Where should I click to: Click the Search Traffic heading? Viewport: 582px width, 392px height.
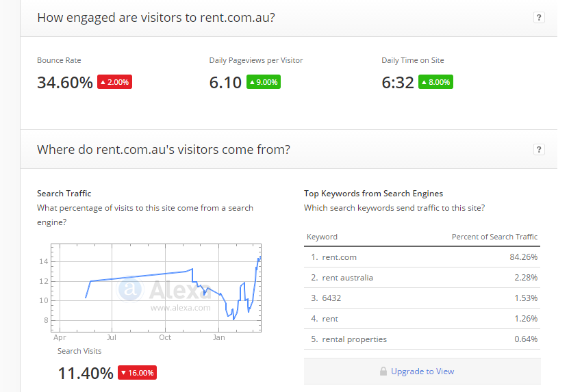pyautogui.click(x=64, y=193)
